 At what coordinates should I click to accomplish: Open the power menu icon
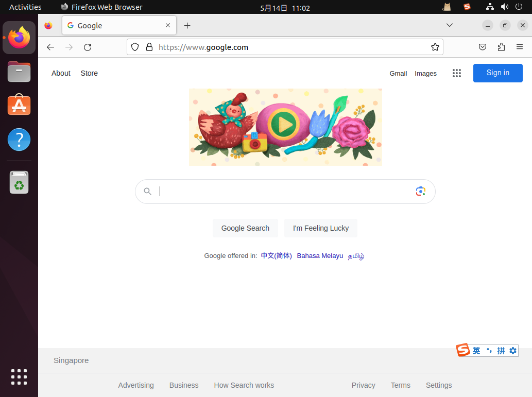click(519, 7)
